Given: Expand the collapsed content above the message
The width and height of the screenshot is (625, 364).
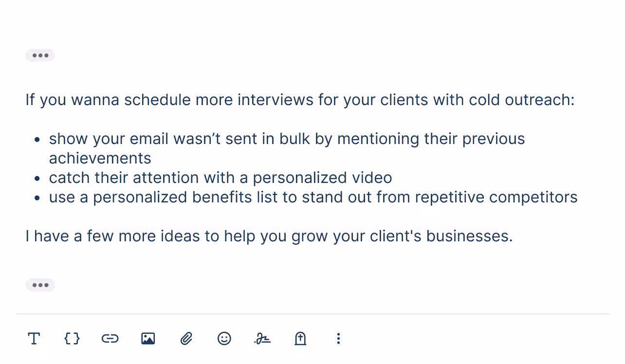Looking at the screenshot, I should click(x=40, y=55).
